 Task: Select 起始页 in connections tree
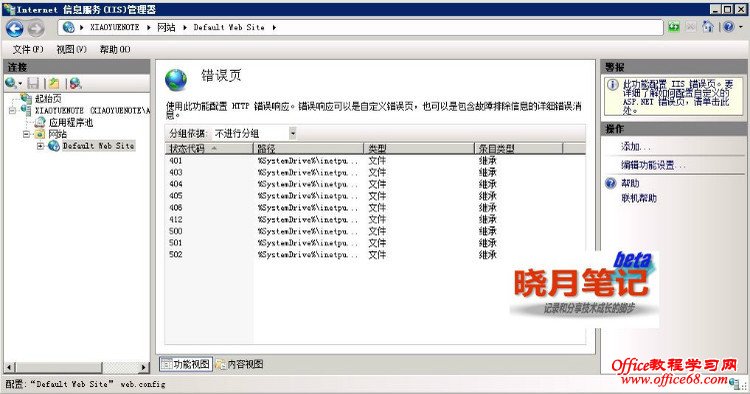point(48,98)
